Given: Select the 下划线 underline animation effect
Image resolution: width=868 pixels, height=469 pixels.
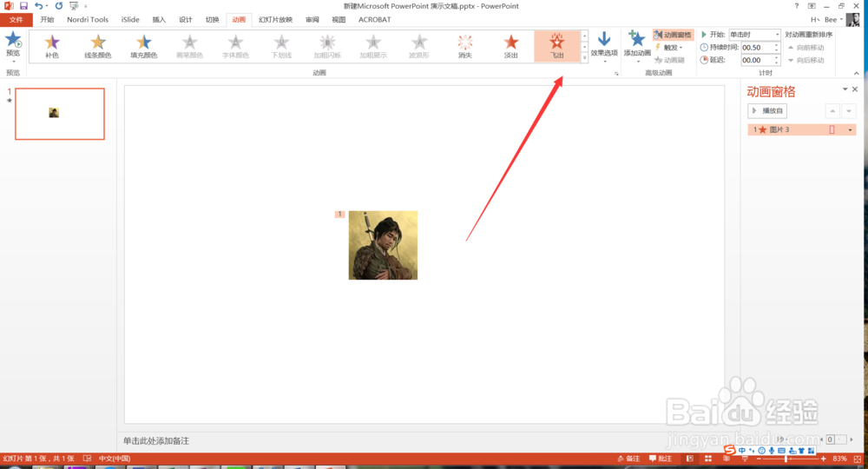Looking at the screenshot, I should (282, 46).
